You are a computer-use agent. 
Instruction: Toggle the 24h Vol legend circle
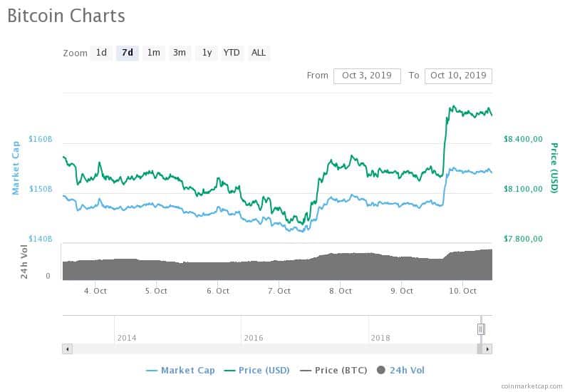pyautogui.click(x=380, y=370)
